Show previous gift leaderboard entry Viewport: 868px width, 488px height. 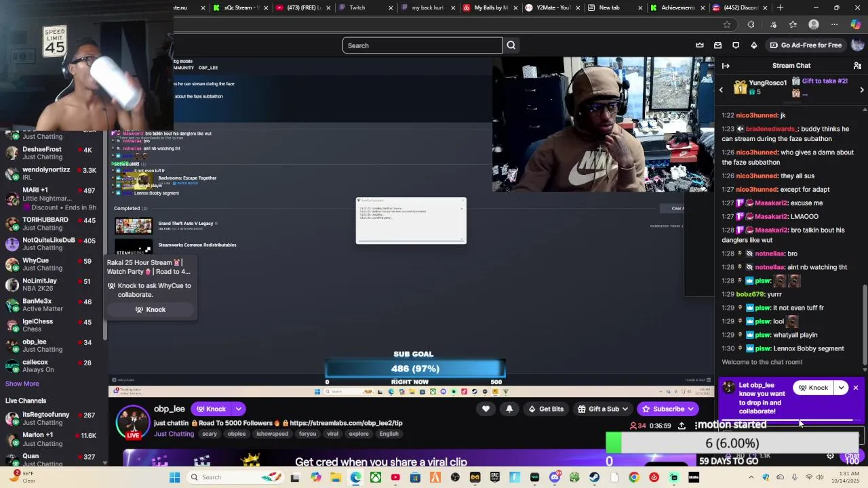(x=721, y=90)
